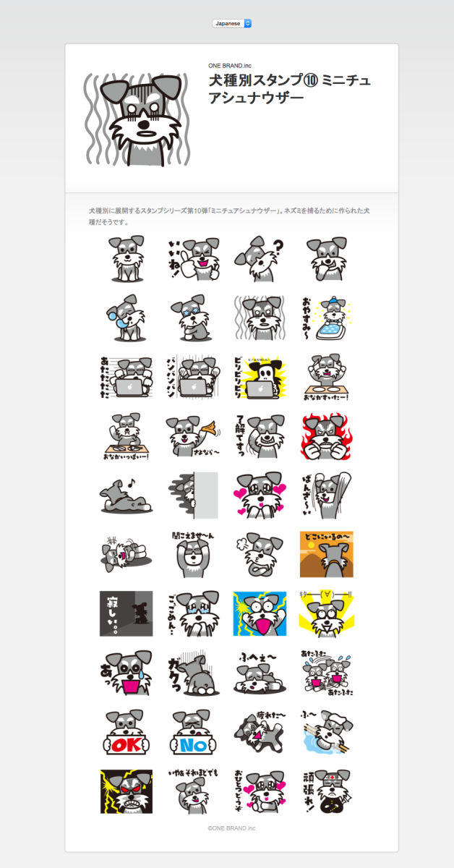Click the large main schnauzer sticker image

point(138,119)
